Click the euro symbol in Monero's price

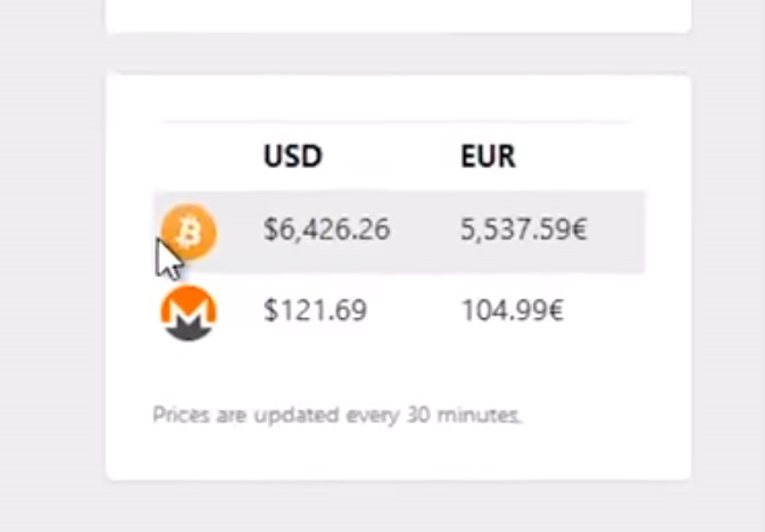555,313
